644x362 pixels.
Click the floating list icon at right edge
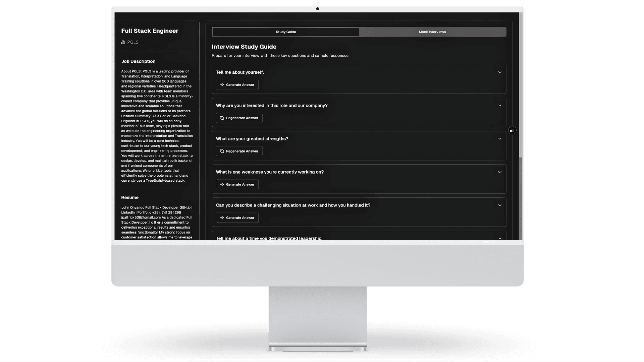(512, 130)
